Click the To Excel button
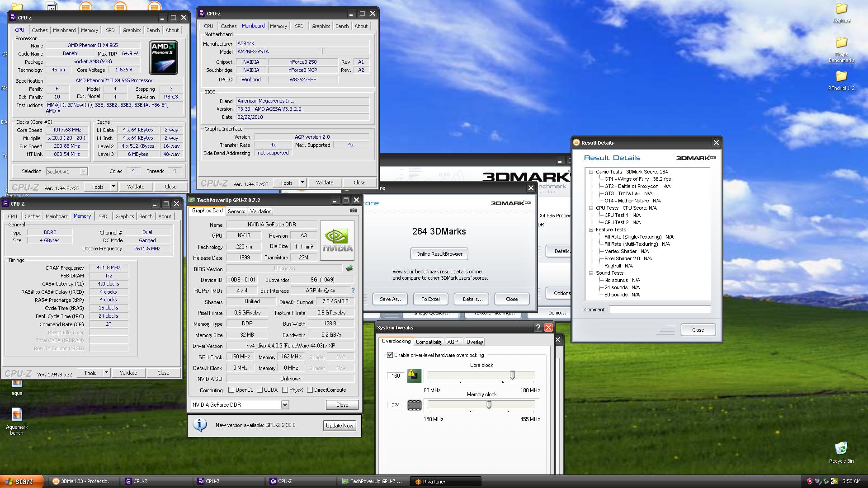This screenshot has width=868, height=488. point(430,299)
